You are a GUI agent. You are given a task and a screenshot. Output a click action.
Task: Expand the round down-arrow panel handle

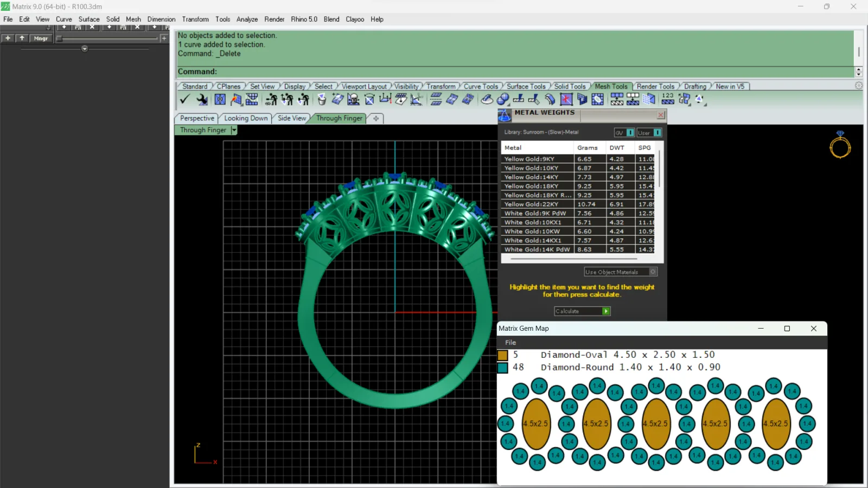pyautogui.click(x=85, y=49)
